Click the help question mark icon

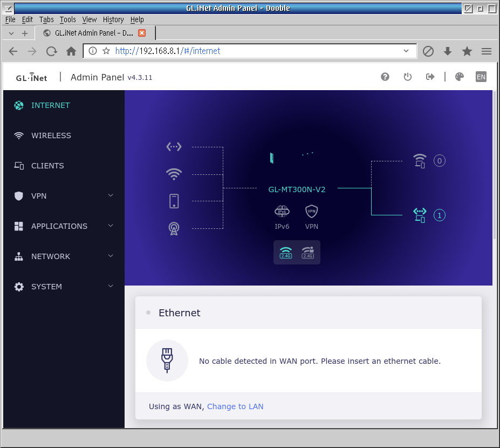pos(385,77)
